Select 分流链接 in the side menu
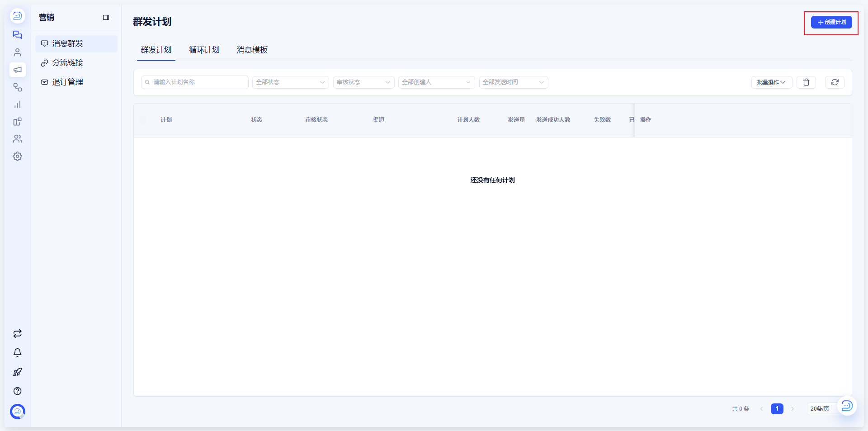Screen dimensions: 868x431 [x=76, y=63]
